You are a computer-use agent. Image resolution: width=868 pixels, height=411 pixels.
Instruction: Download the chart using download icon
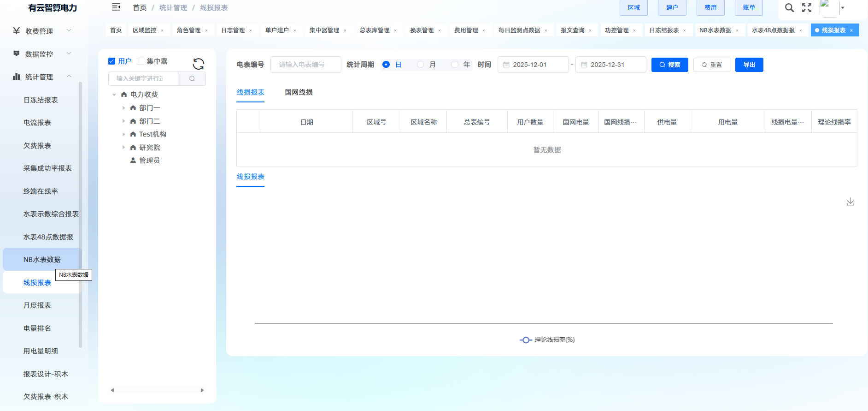point(850,202)
